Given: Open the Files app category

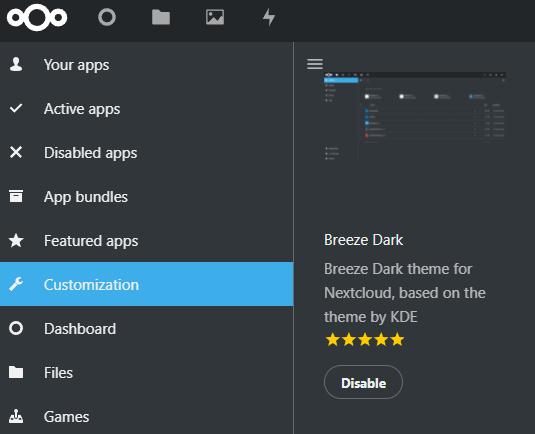Looking at the screenshot, I should click(x=146, y=372).
